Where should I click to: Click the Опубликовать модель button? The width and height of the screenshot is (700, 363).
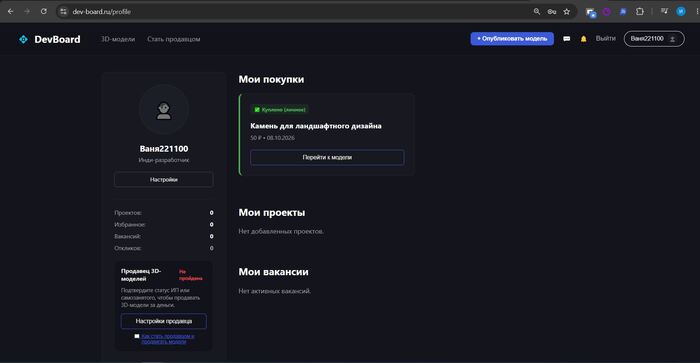click(x=512, y=39)
